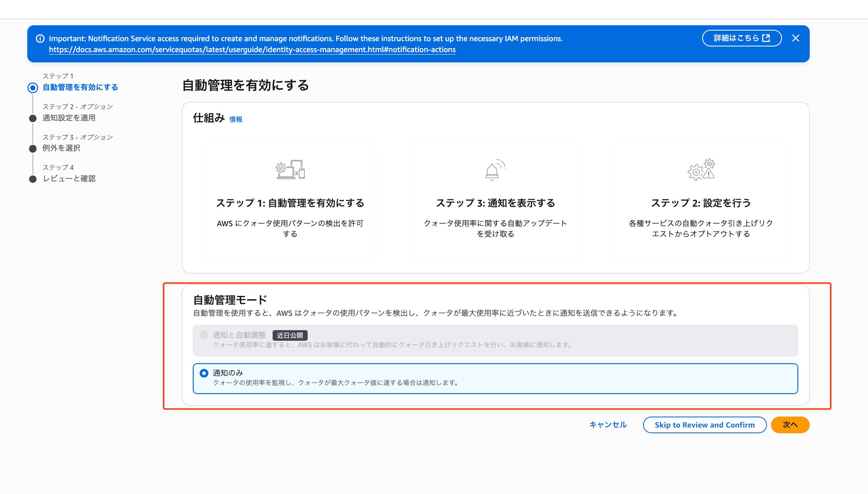Viewport: 868px width, 494px height.
Task: Click the キャンセル link
Action: tap(608, 425)
